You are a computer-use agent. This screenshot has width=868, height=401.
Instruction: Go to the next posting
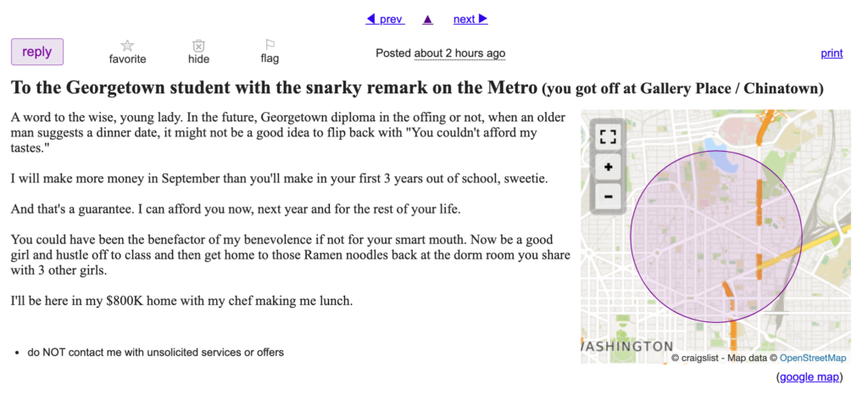pyautogui.click(x=470, y=19)
